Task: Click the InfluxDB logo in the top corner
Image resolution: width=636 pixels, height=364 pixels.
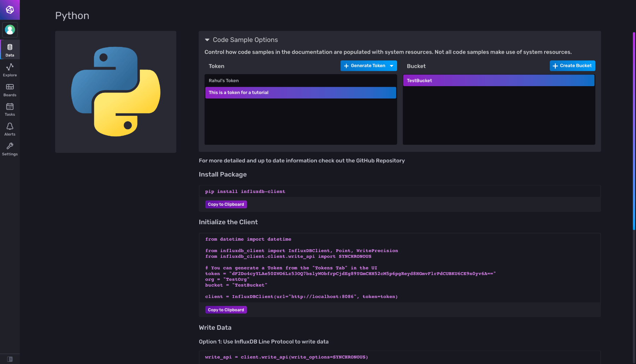Action: point(10,10)
